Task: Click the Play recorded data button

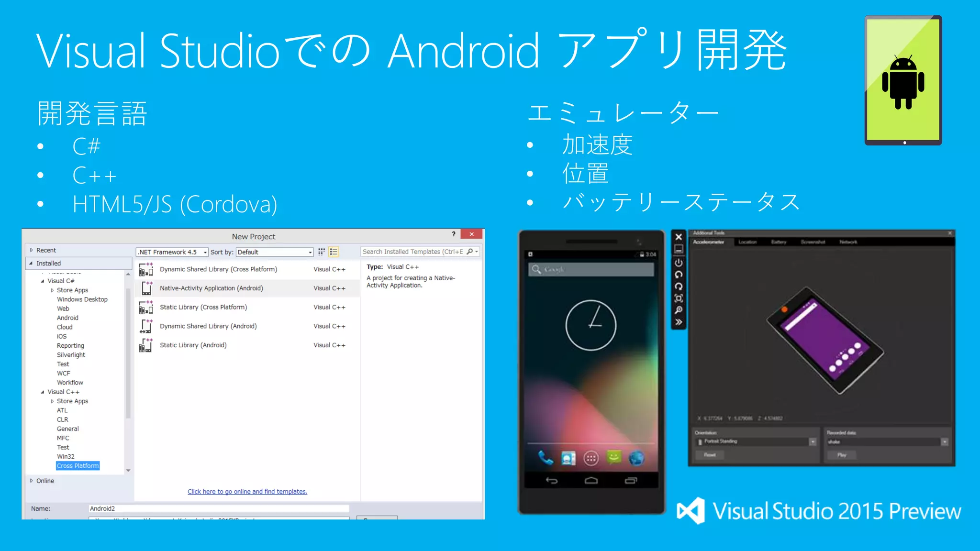Action: coord(842,455)
